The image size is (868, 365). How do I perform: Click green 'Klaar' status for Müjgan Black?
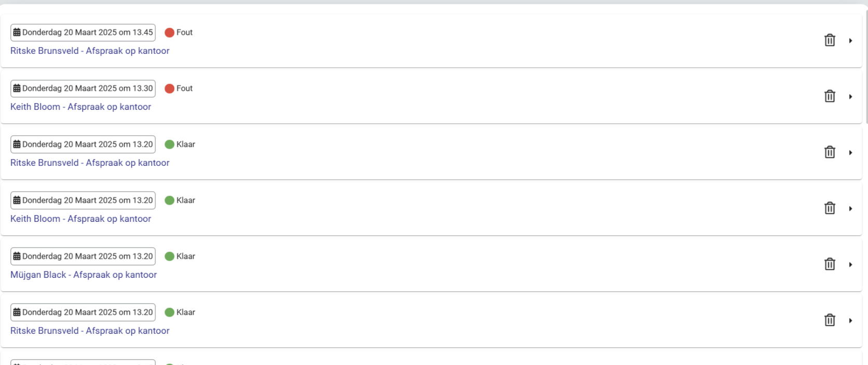click(x=169, y=257)
